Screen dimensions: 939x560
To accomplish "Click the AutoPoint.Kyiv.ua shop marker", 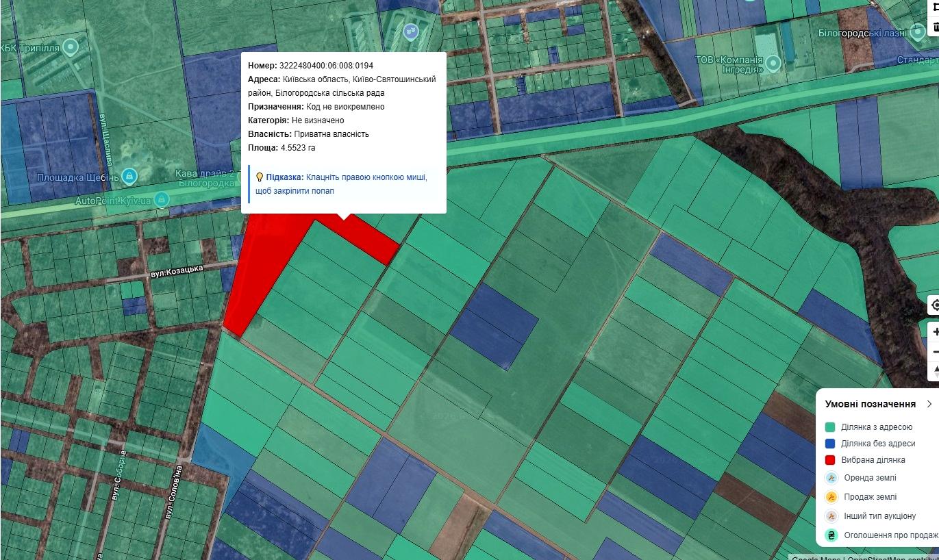I will click(x=161, y=200).
